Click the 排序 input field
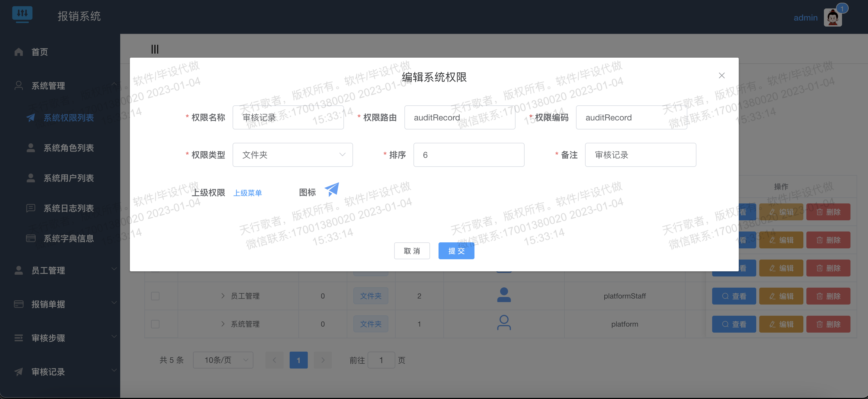 [468, 155]
